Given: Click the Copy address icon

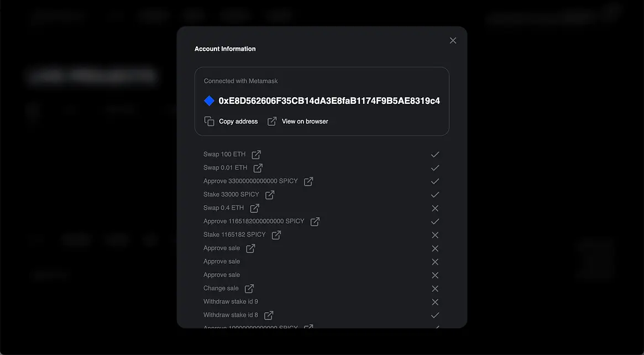Looking at the screenshot, I should 209,121.
